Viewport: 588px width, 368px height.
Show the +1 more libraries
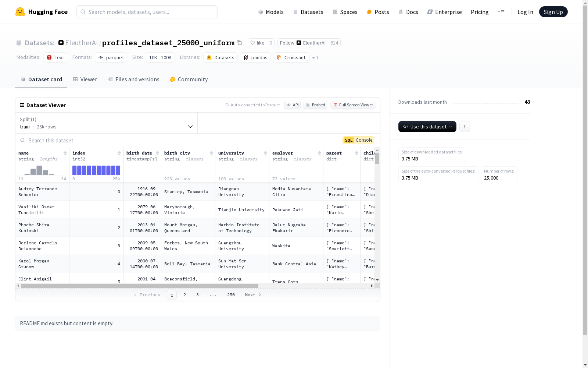(x=315, y=57)
